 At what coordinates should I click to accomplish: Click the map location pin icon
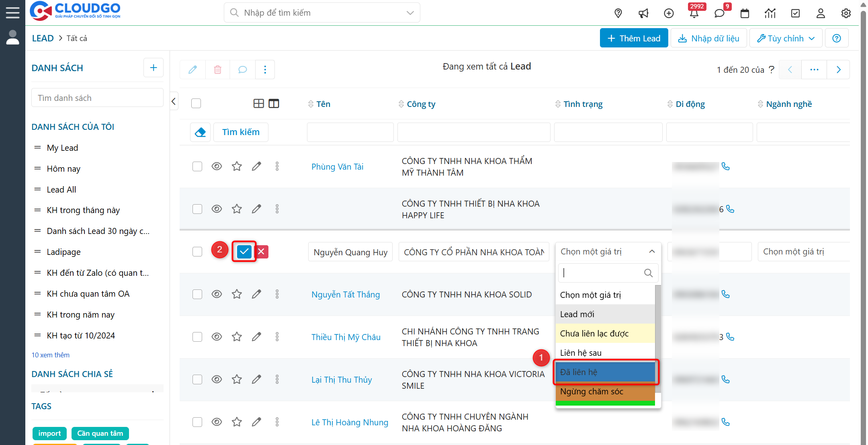click(618, 13)
